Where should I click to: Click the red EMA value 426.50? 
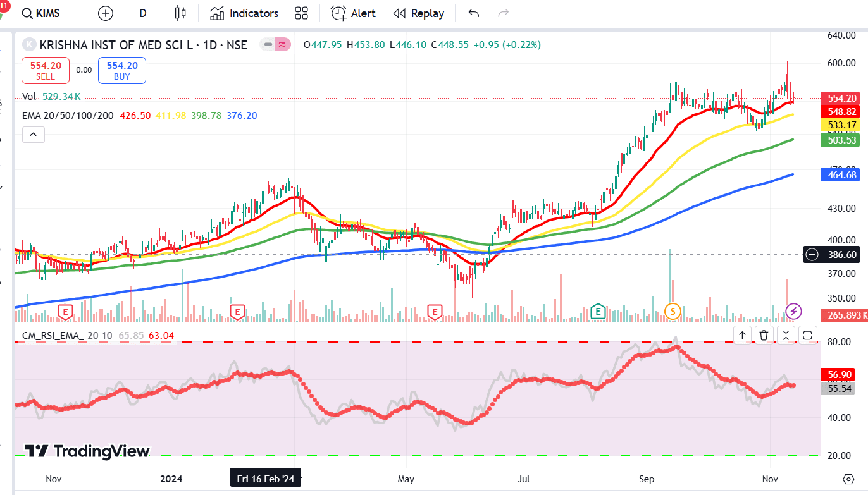(x=135, y=116)
